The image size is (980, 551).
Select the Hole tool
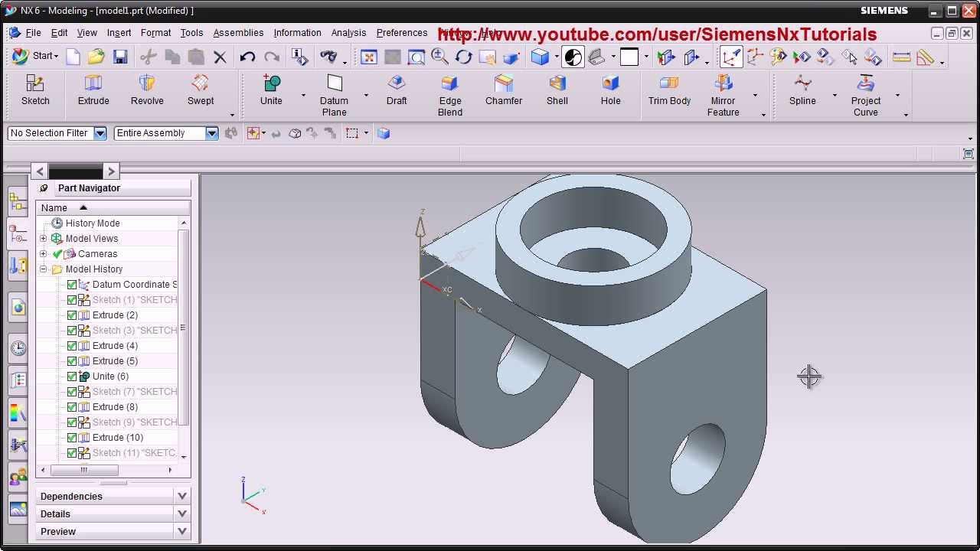pyautogui.click(x=610, y=90)
